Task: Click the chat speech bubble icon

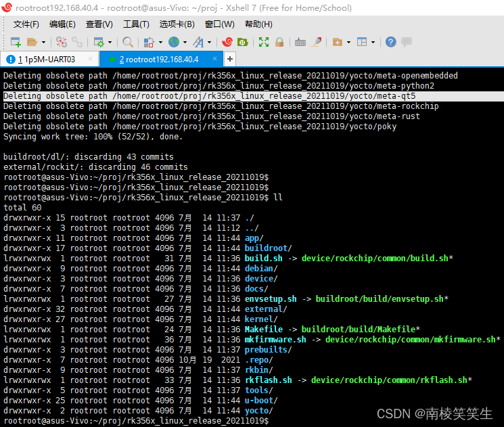Action: tap(407, 42)
